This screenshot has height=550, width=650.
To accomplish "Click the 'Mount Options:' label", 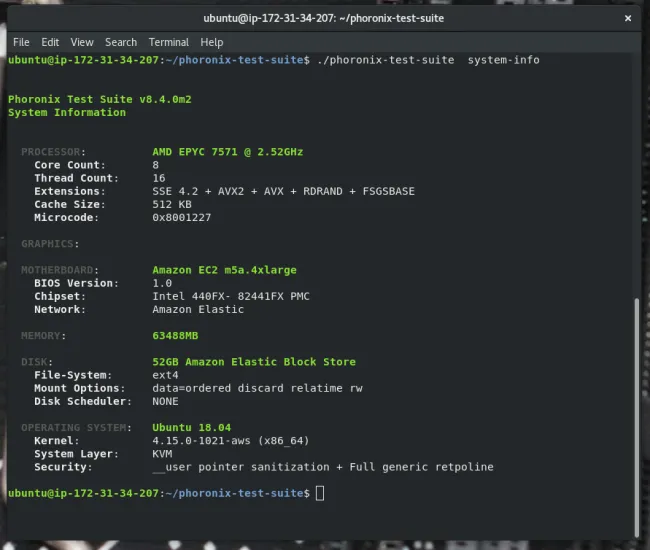I will tap(80, 388).
